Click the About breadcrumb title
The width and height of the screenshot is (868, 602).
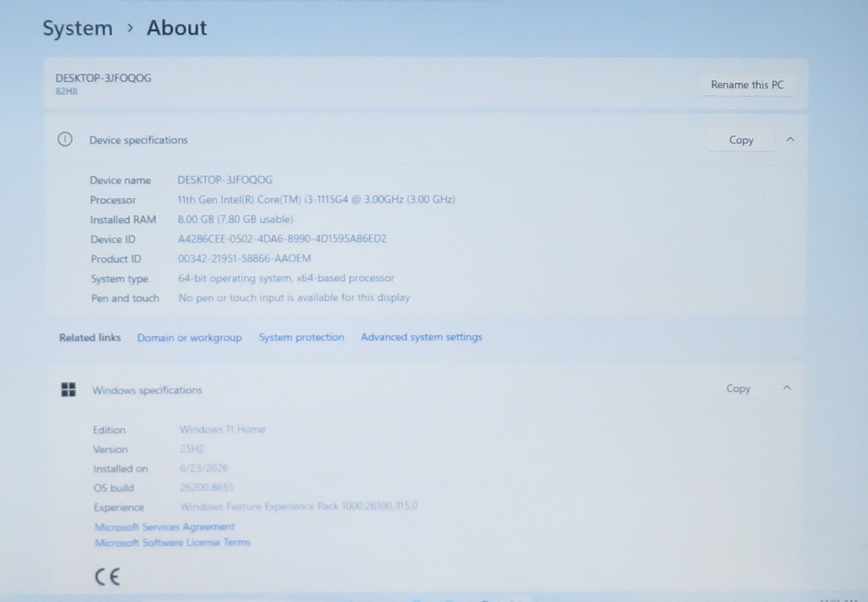[177, 28]
